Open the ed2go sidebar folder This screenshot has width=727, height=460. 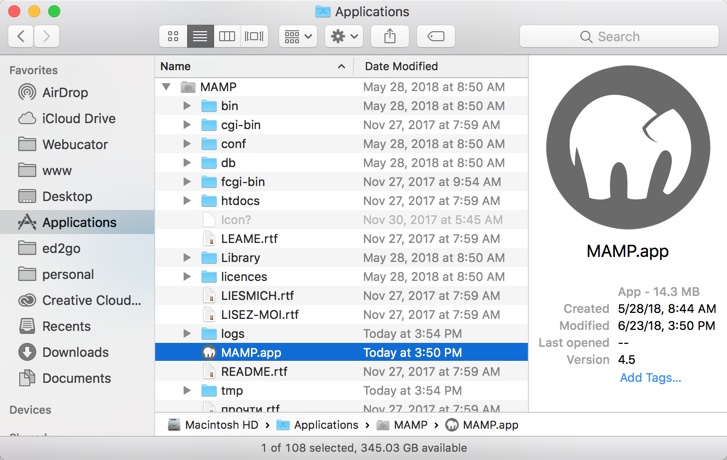click(x=77, y=248)
